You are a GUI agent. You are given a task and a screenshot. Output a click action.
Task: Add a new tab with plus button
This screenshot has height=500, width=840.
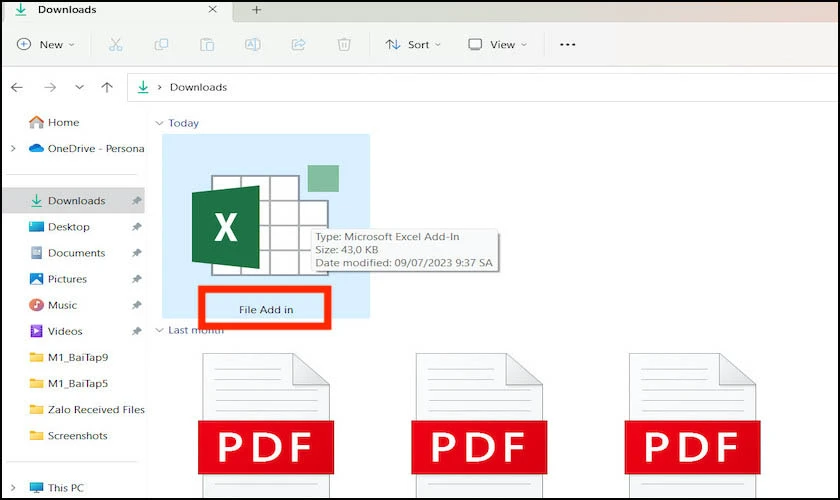pyautogui.click(x=257, y=10)
